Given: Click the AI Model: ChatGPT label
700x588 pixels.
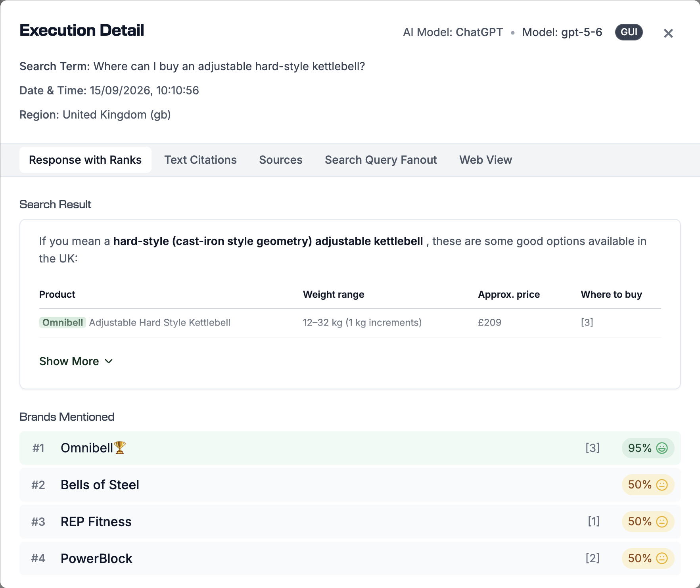Looking at the screenshot, I should pos(453,32).
